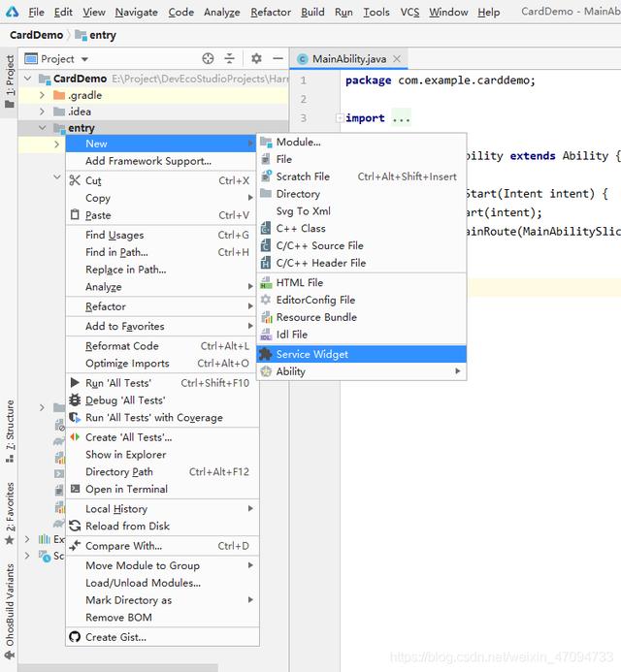Click the Service Widget puzzle icon

pyautogui.click(x=265, y=354)
